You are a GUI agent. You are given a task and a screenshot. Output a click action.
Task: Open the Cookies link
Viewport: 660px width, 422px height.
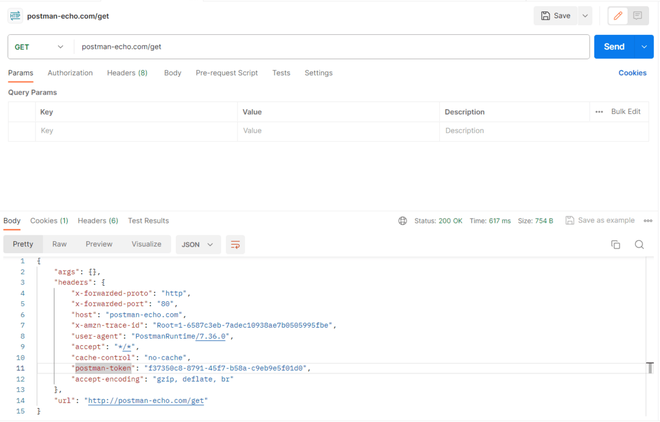pyautogui.click(x=632, y=73)
